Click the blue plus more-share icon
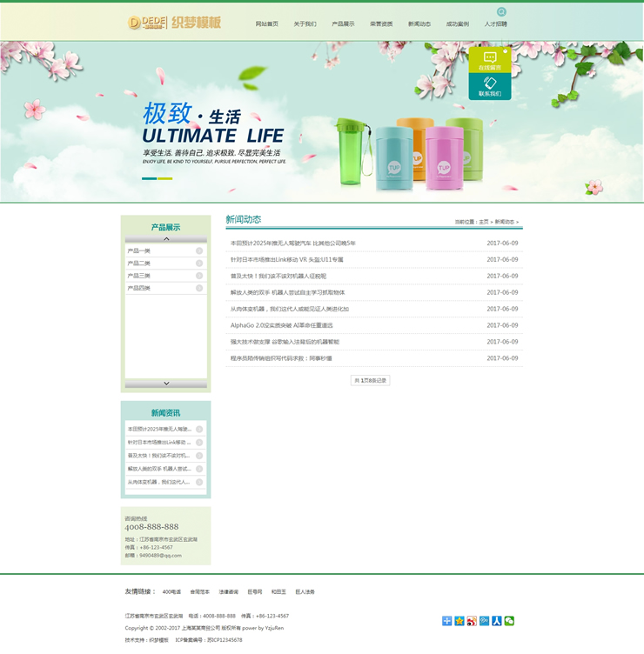 (x=447, y=621)
